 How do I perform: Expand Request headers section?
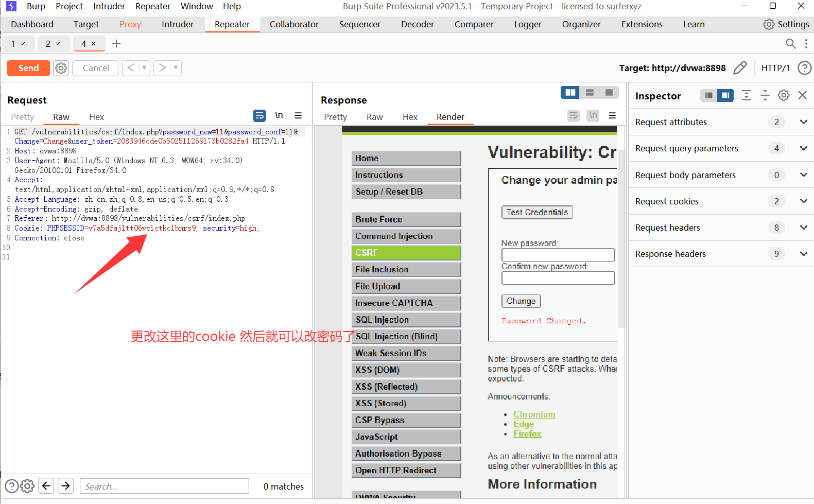click(x=803, y=228)
